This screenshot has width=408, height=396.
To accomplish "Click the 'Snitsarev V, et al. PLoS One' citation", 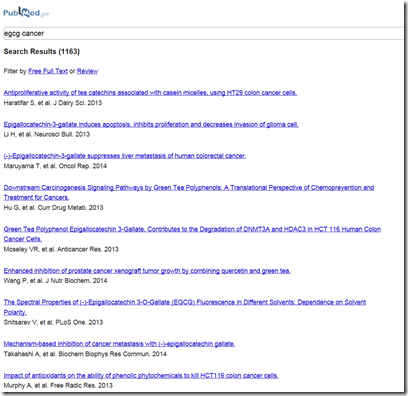I will pyautogui.click(x=53, y=322).
